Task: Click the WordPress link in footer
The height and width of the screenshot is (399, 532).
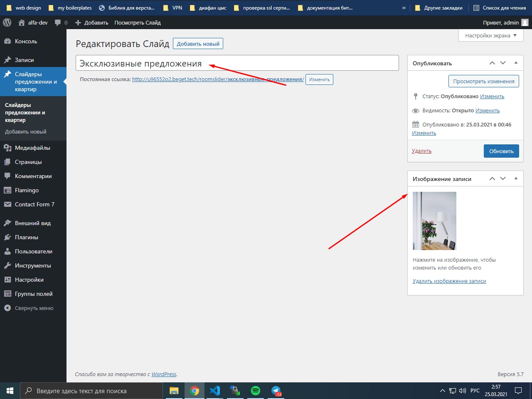Action: click(x=164, y=374)
